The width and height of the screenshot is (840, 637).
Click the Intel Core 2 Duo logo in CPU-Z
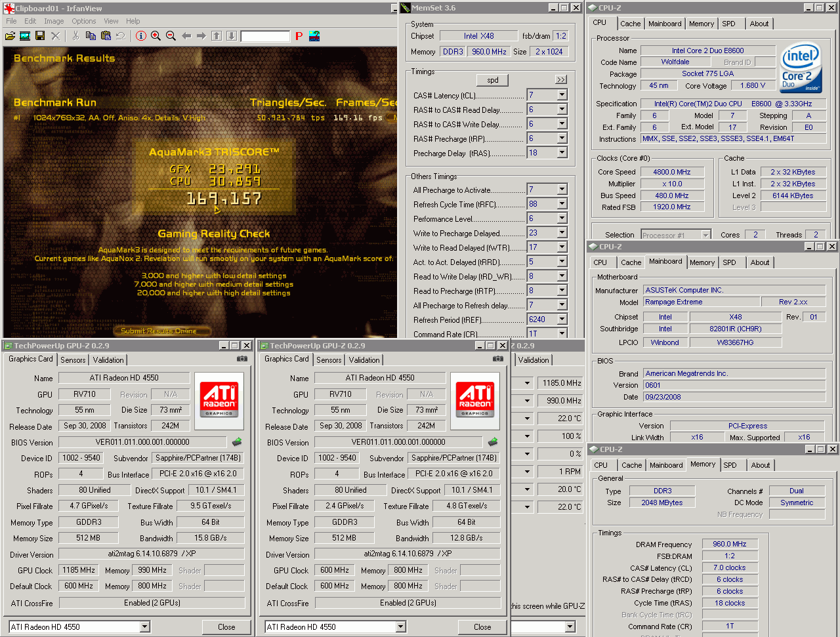(x=801, y=68)
